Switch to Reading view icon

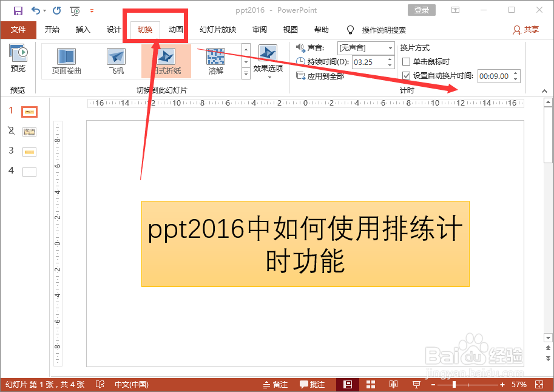coord(393,385)
